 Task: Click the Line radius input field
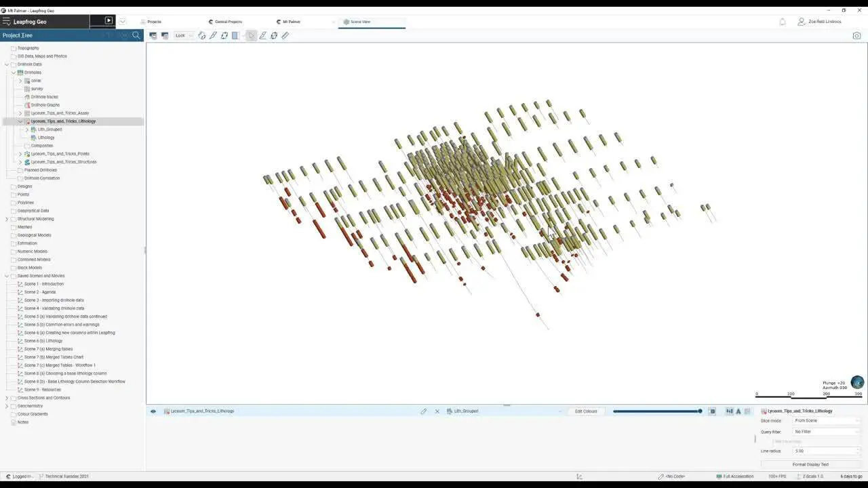[827, 451]
